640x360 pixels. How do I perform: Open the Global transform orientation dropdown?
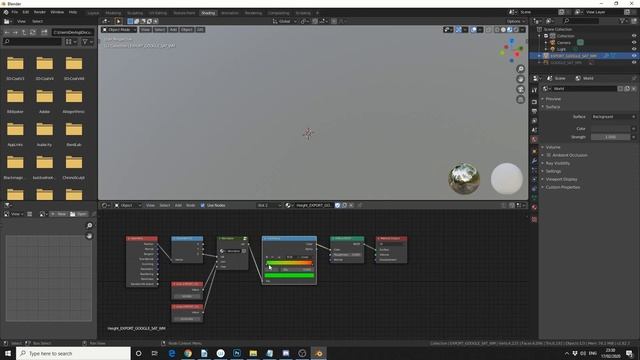click(x=284, y=21)
